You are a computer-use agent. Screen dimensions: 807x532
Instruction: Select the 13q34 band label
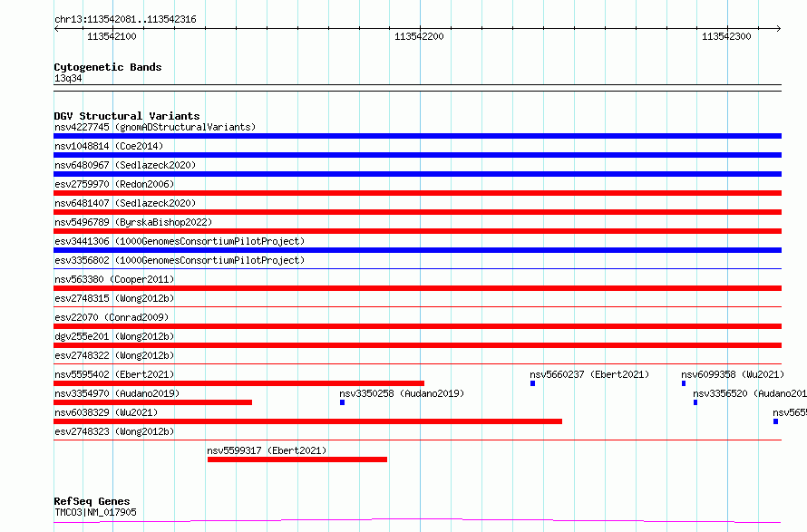[x=68, y=78]
